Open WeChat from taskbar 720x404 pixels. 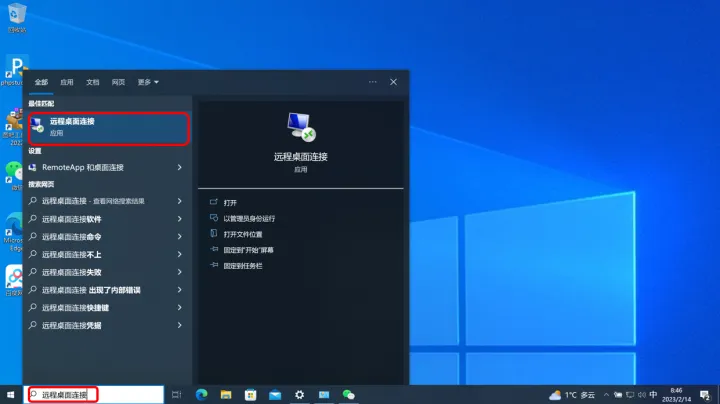[x=349, y=395]
